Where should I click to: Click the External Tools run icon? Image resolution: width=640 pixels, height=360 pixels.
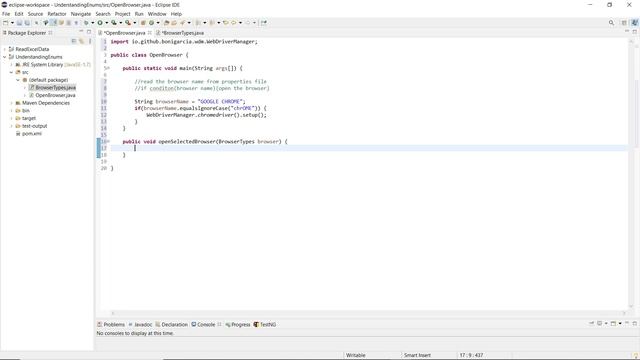pyautogui.click(x=128, y=23)
